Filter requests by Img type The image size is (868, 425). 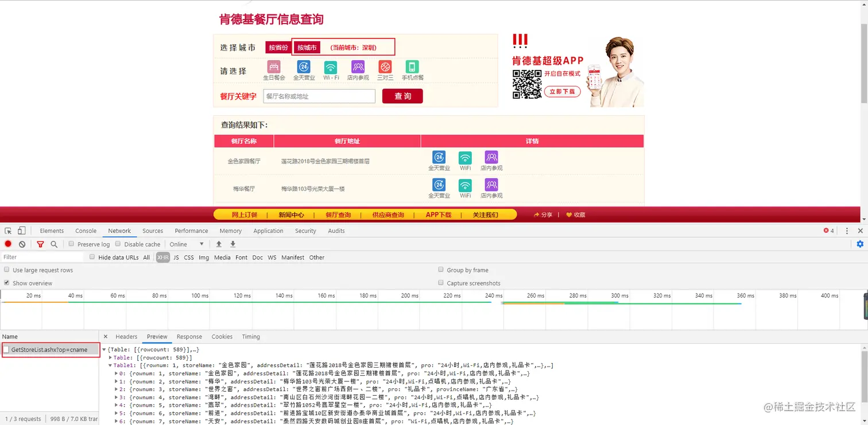(x=204, y=258)
